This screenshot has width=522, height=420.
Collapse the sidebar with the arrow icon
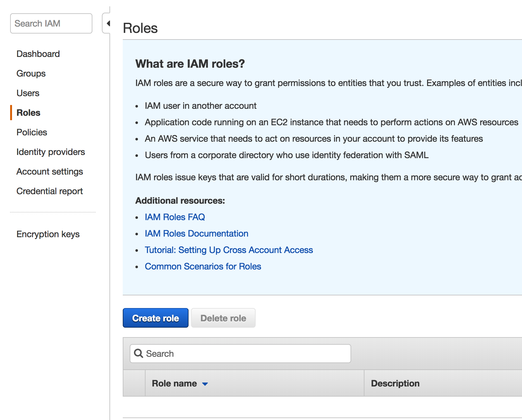(108, 23)
